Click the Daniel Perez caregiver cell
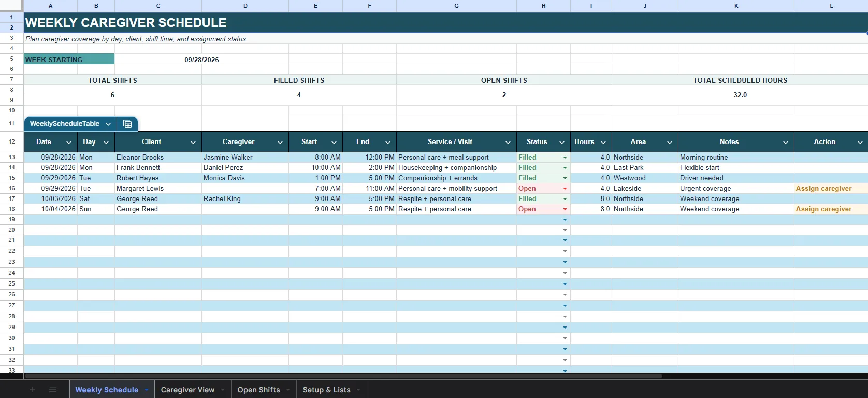The height and width of the screenshot is (398, 868). 245,168
